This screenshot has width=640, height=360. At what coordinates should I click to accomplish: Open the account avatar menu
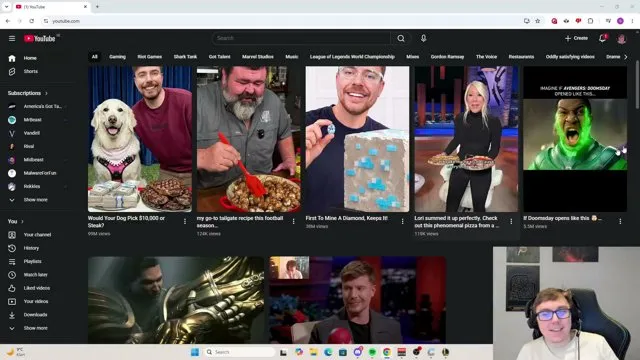[x=621, y=39]
